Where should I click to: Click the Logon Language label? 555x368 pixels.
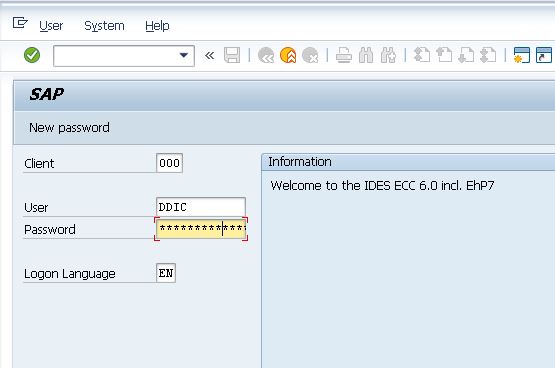click(70, 274)
